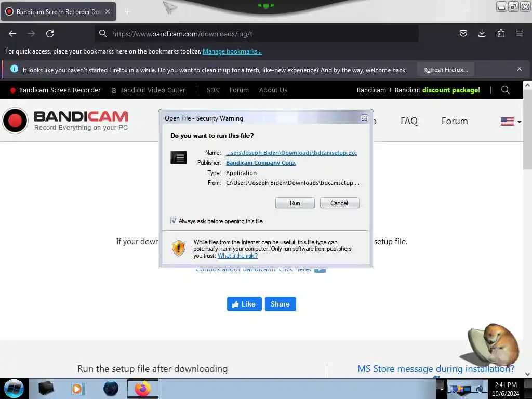
Task: Open the What's the risk? link
Action: (237, 256)
